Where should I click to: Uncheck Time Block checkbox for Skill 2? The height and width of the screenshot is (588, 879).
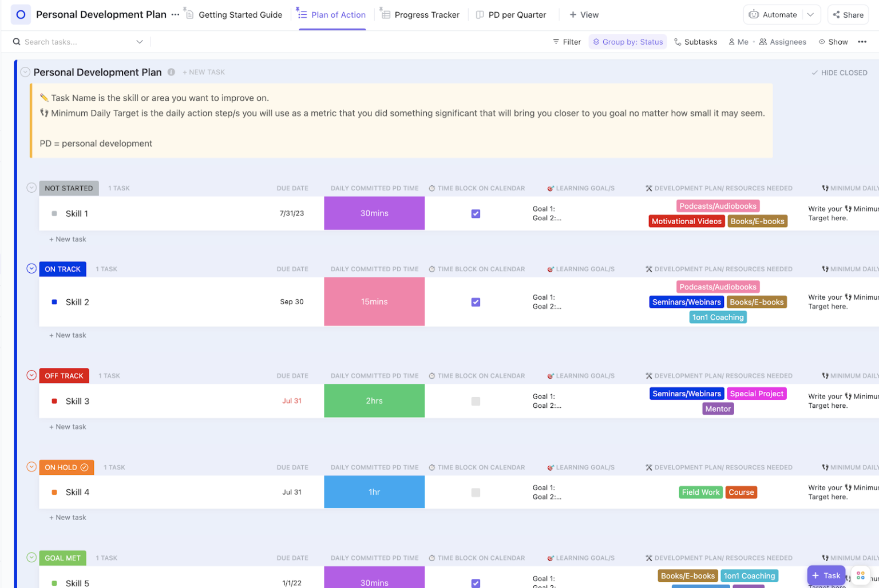tap(476, 301)
